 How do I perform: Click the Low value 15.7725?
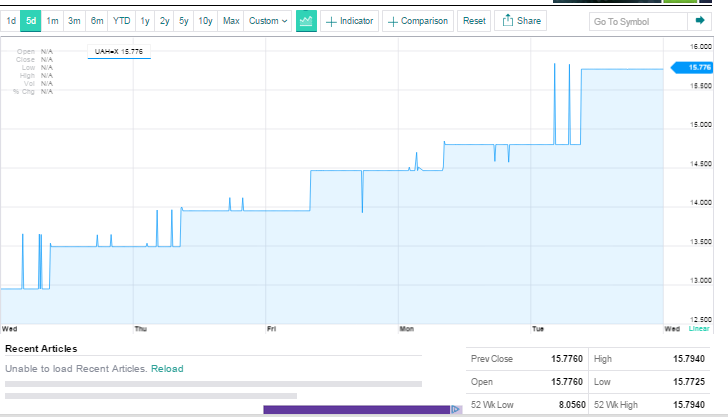click(689, 382)
